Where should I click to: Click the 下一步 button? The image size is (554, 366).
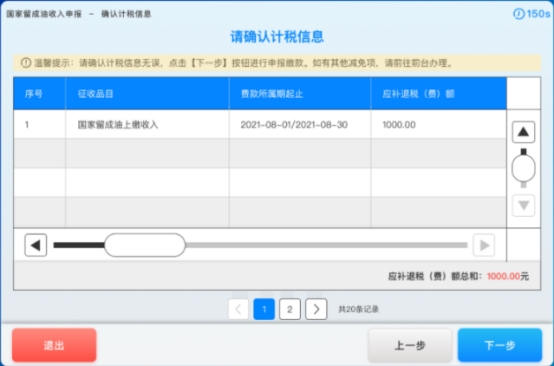pos(500,345)
